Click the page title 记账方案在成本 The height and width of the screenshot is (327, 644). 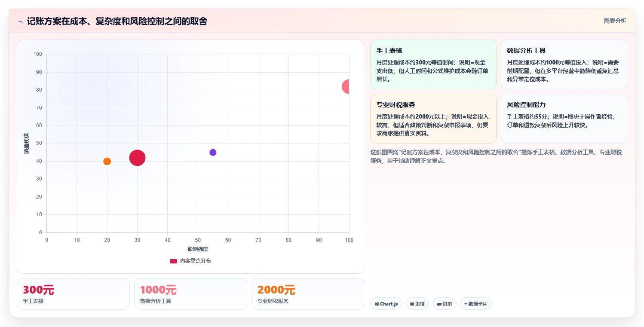coord(117,21)
